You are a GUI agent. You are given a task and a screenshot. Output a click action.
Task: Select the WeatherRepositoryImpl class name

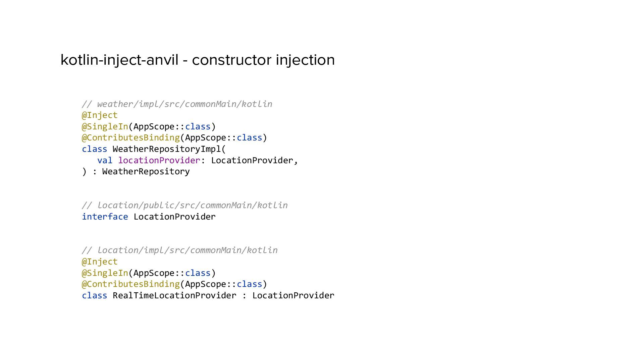click(167, 149)
